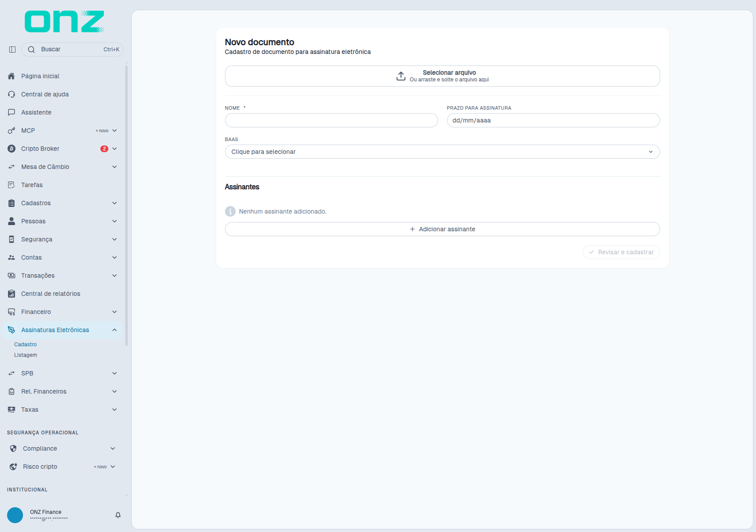Expand the Contas section chevron
This screenshot has width=756, height=532.
click(115, 257)
